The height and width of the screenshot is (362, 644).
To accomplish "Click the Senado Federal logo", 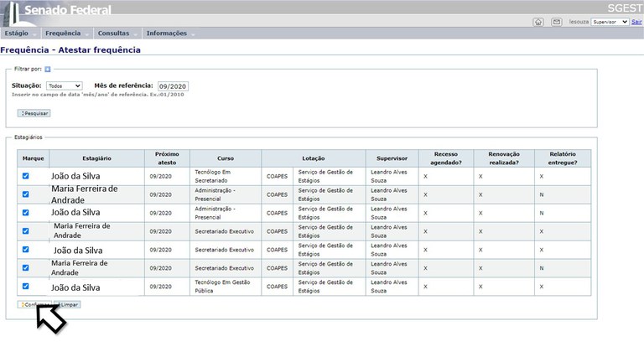I will pos(59,10).
